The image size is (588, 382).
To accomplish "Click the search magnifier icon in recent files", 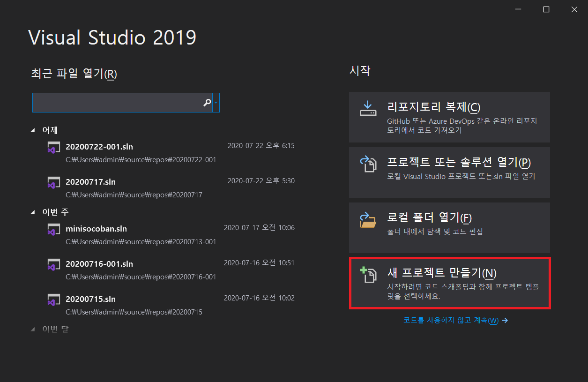I will tap(207, 103).
